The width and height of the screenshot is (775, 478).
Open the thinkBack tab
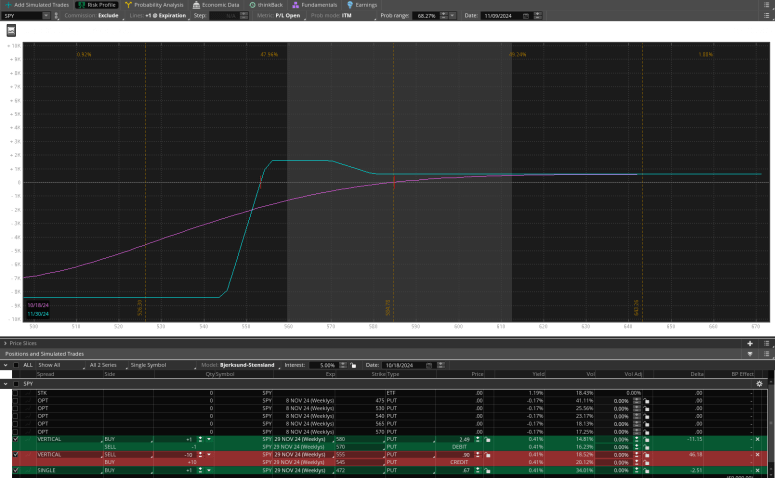[270, 5]
